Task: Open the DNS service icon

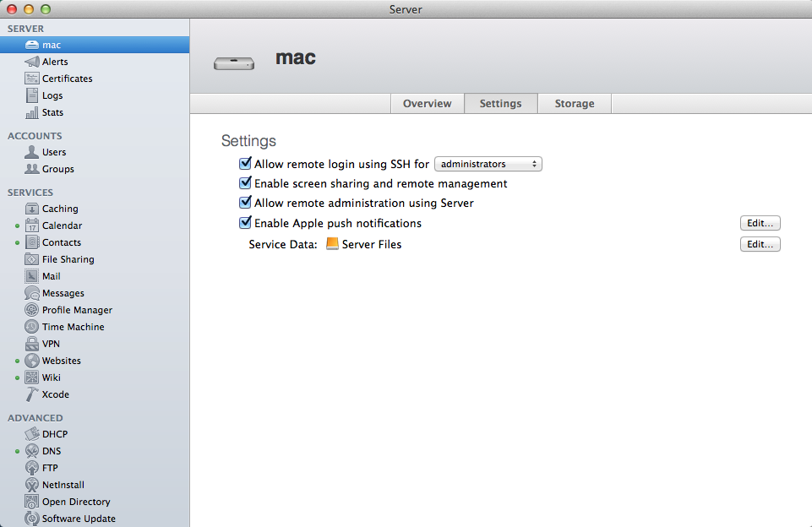Action: click(32, 451)
